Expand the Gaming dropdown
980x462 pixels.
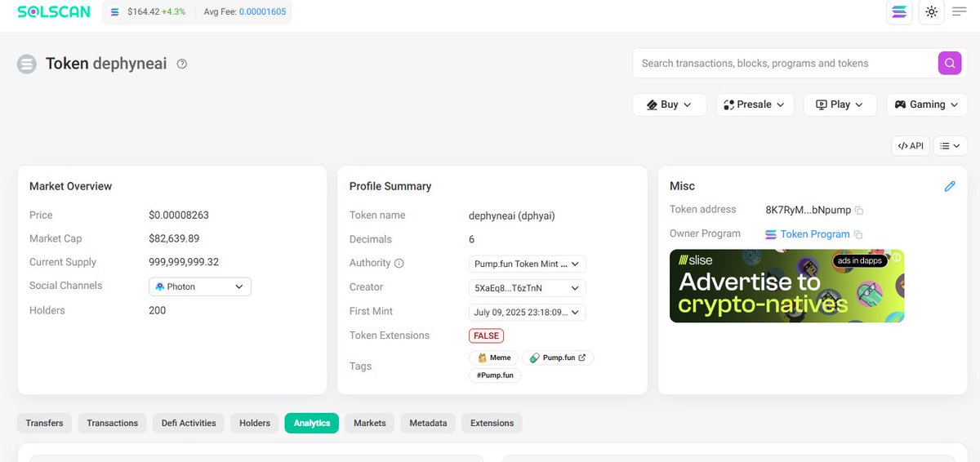927,104
